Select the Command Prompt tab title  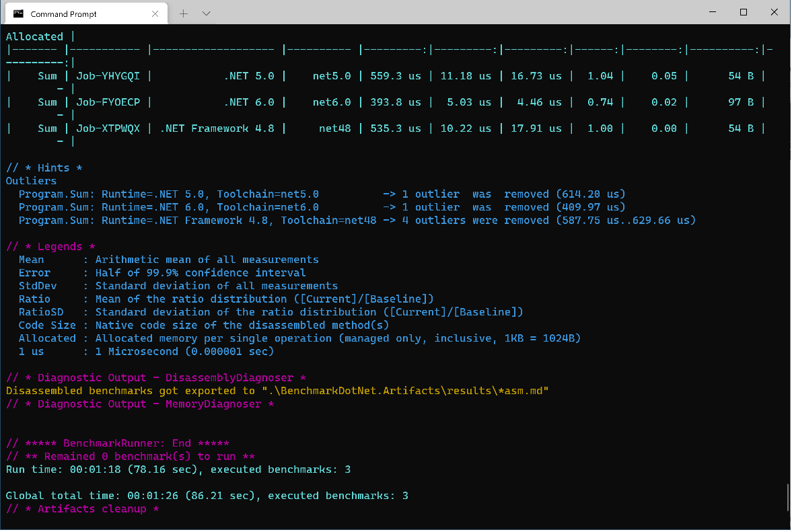coord(63,13)
